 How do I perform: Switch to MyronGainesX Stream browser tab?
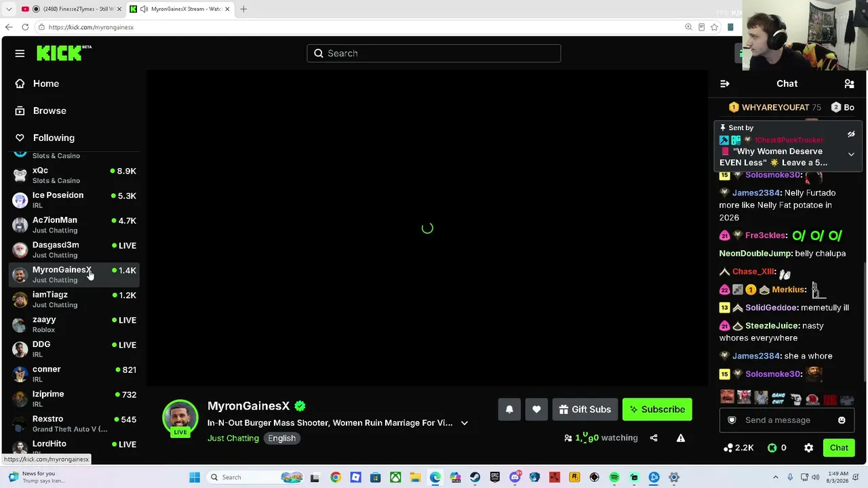[180, 9]
